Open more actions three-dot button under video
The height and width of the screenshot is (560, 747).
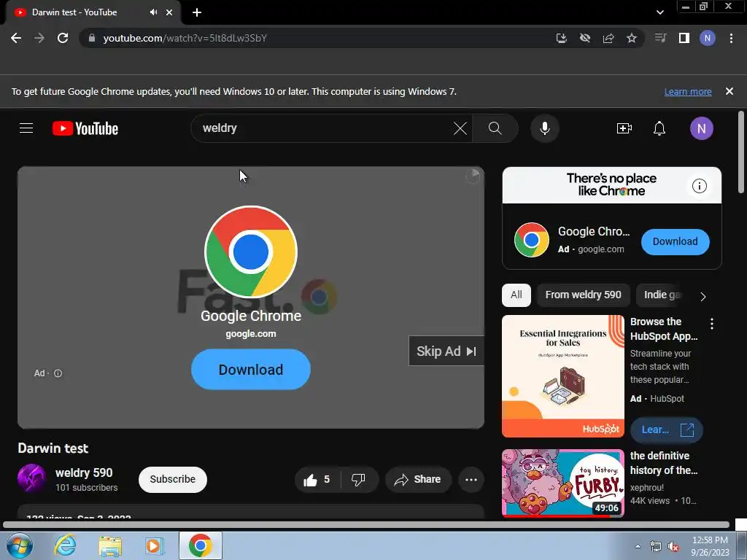coord(471,480)
